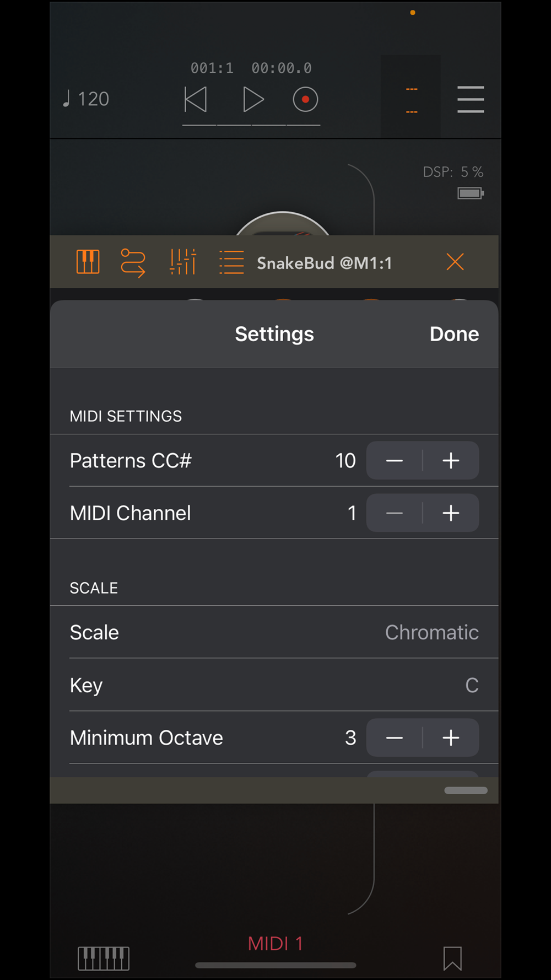This screenshot has width=551, height=980.
Task: Increase the MIDI Channel number
Action: pyautogui.click(x=451, y=513)
